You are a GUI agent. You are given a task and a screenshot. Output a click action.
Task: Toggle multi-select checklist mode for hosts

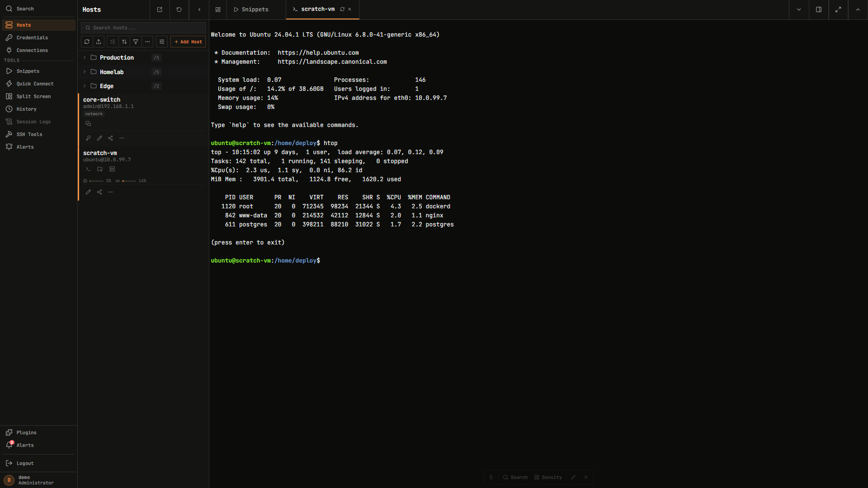pos(113,42)
